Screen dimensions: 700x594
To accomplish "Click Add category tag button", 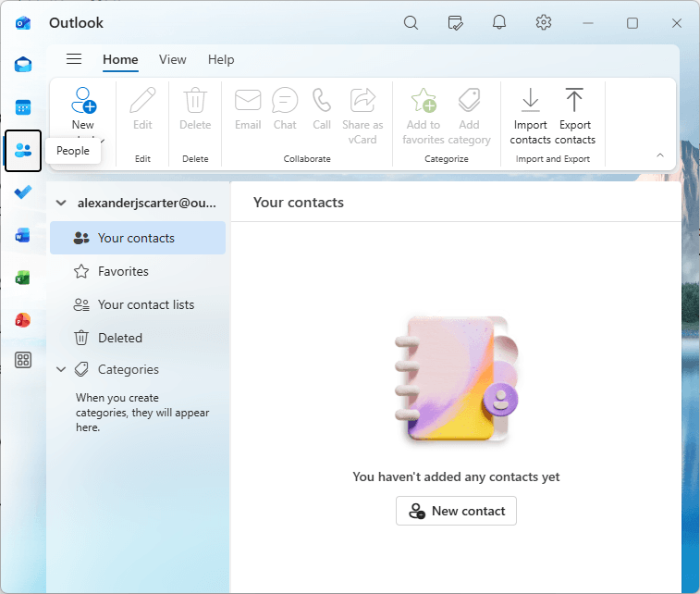I will click(x=469, y=117).
